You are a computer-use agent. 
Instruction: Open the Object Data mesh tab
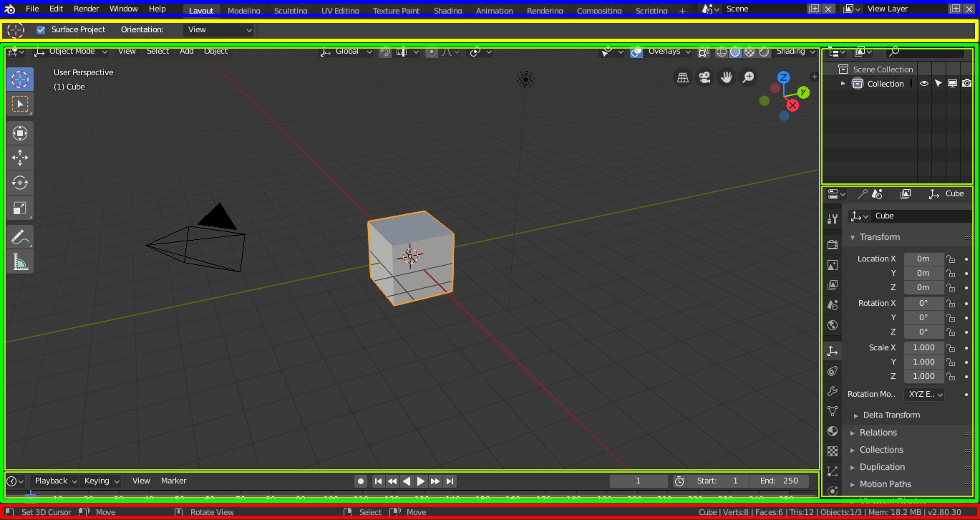click(832, 411)
